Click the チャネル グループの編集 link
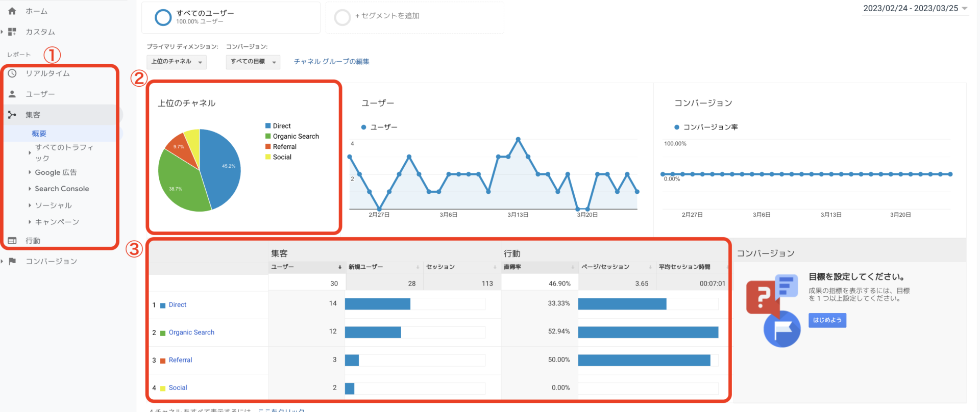980x412 pixels. pyautogui.click(x=332, y=61)
